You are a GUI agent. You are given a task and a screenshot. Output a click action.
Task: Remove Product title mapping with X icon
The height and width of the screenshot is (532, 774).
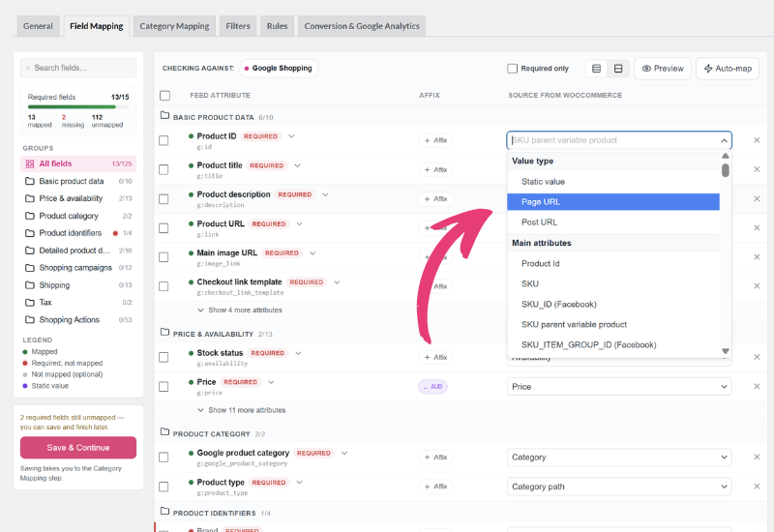click(757, 169)
